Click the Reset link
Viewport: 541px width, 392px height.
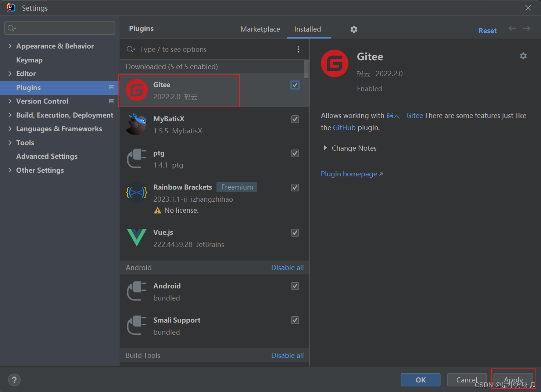pos(487,31)
